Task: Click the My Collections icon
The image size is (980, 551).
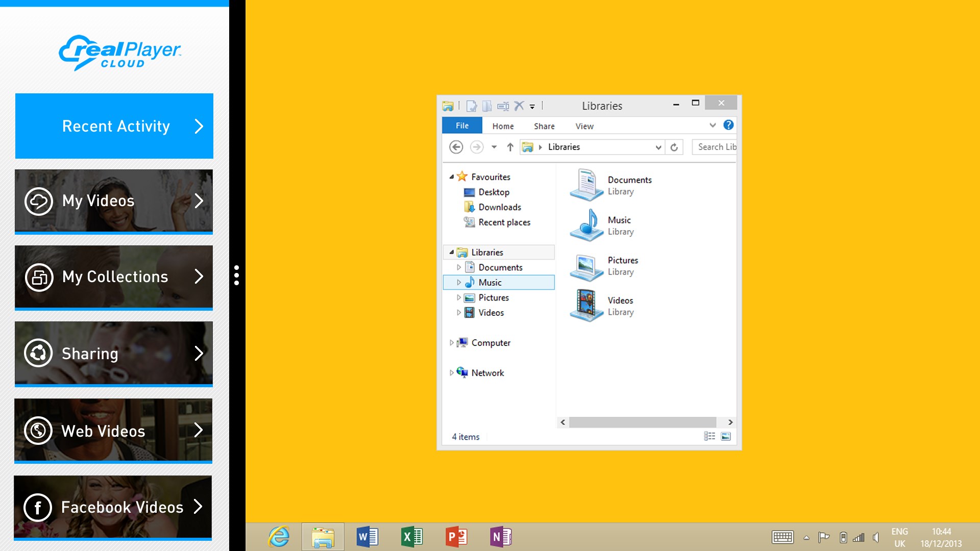Action: pyautogui.click(x=39, y=278)
